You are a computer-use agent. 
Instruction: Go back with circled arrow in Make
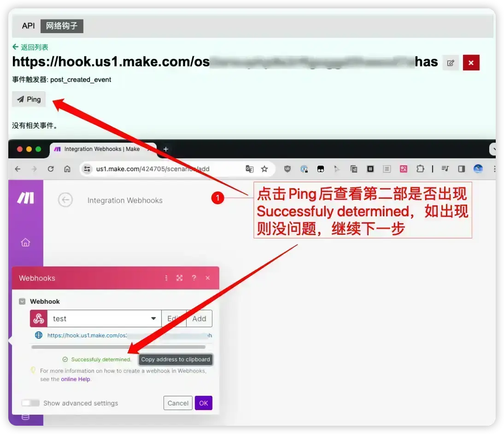point(65,200)
